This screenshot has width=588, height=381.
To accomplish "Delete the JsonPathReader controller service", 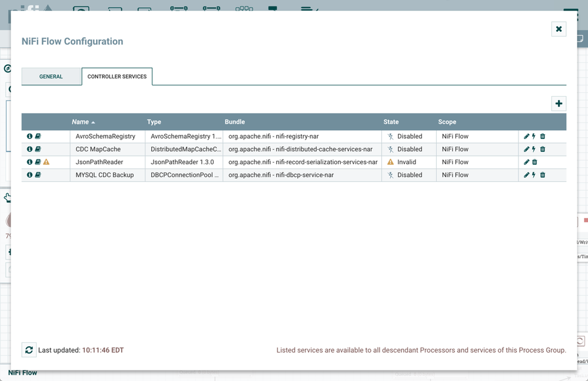I will (x=534, y=162).
